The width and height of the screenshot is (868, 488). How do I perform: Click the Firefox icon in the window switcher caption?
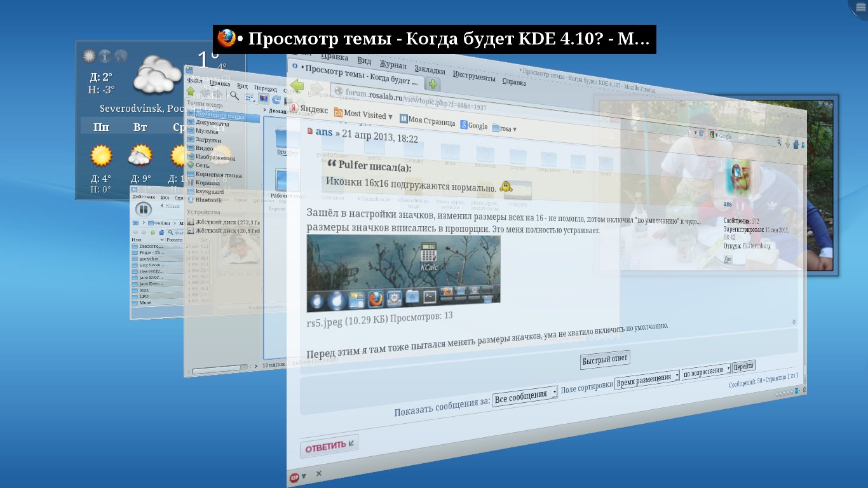(x=226, y=39)
